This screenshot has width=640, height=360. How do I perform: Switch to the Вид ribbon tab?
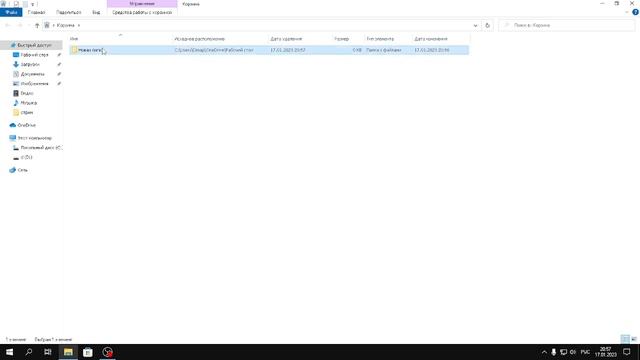(x=96, y=12)
